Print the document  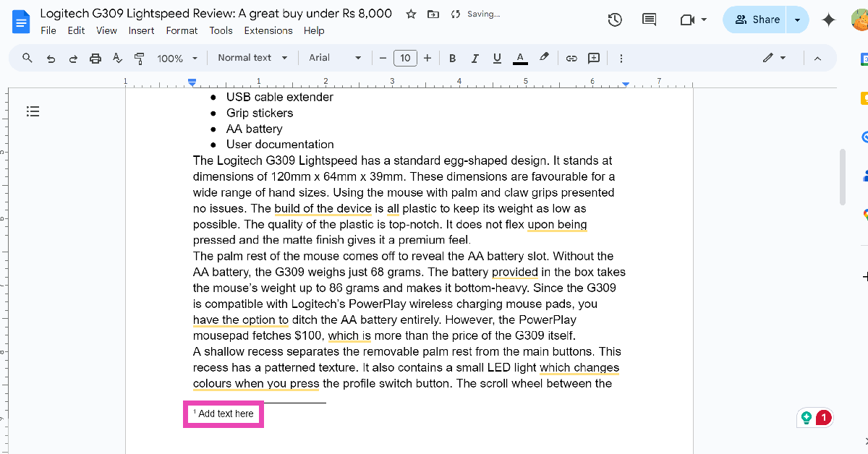(x=95, y=58)
